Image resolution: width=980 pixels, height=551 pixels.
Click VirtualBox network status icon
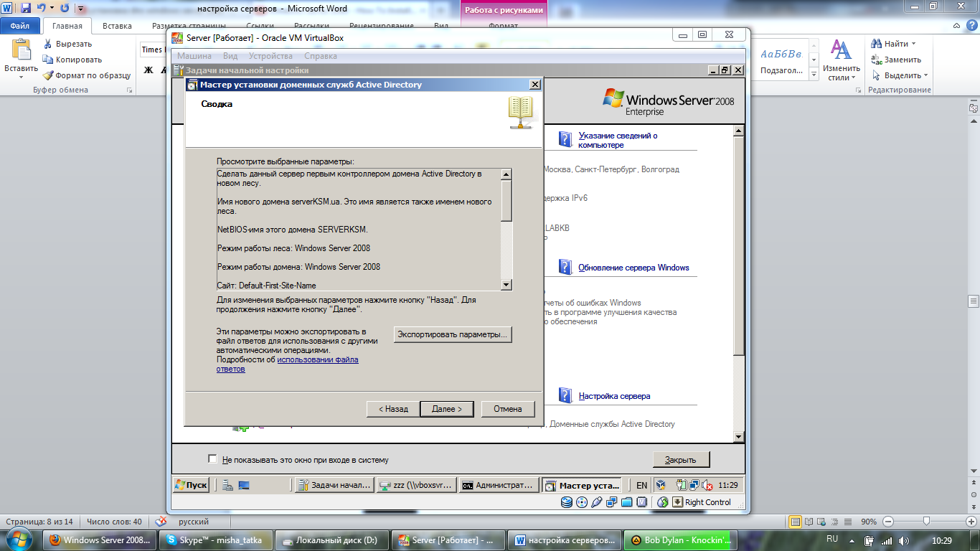click(611, 502)
